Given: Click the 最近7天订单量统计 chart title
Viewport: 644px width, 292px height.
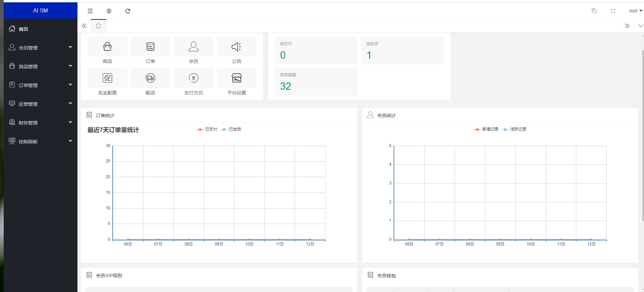Looking at the screenshot, I should 113,130.
